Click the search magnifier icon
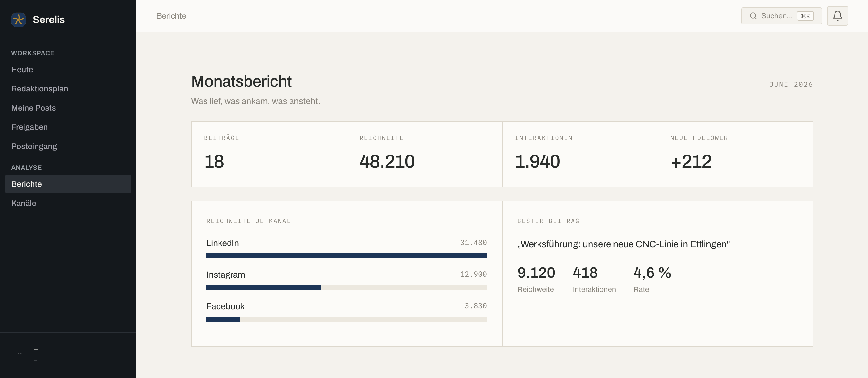868x378 pixels. tap(753, 16)
